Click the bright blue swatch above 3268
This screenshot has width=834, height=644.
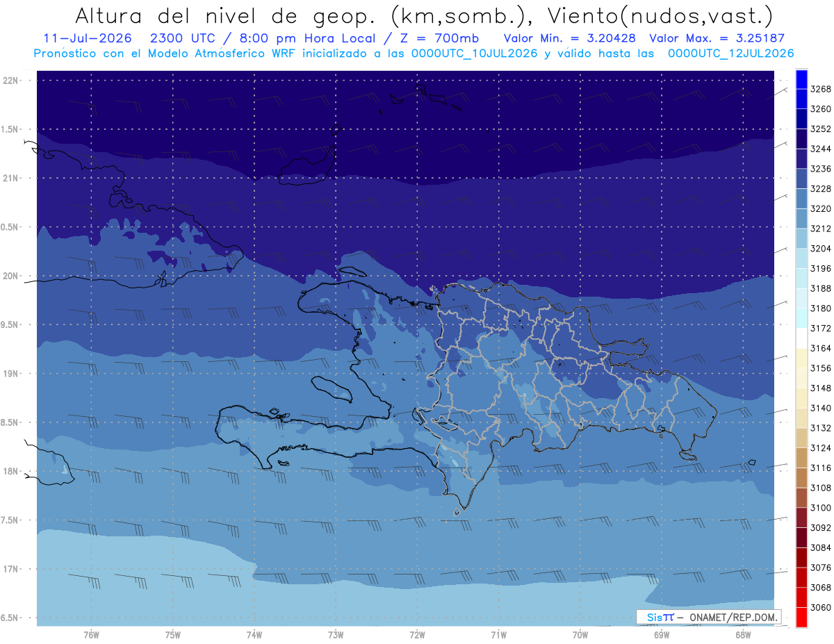point(801,79)
